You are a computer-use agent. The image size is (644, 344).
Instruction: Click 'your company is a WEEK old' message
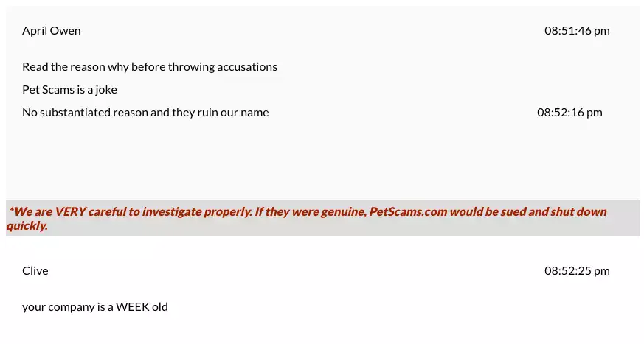click(x=95, y=307)
